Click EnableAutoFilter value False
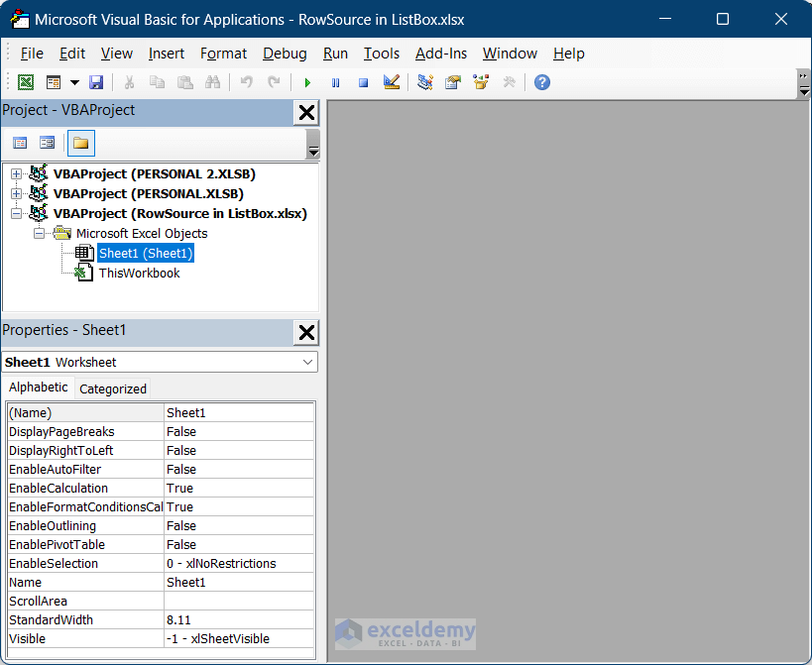 pyautogui.click(x=239, y=470)
